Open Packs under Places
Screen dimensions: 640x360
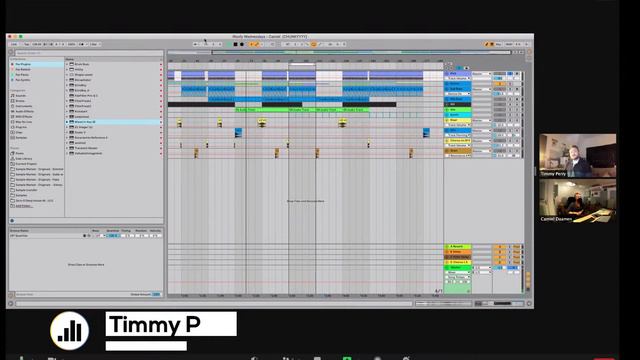pos(20,153)
